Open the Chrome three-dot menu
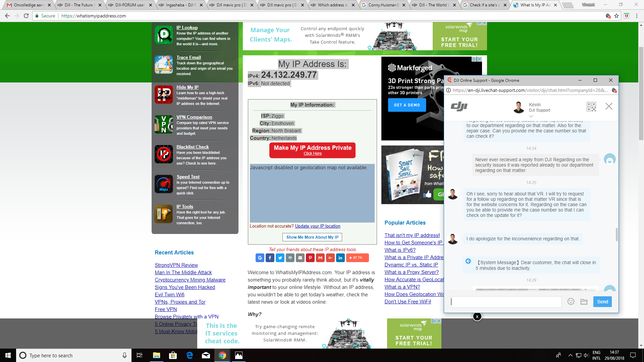 click(637, 16)
